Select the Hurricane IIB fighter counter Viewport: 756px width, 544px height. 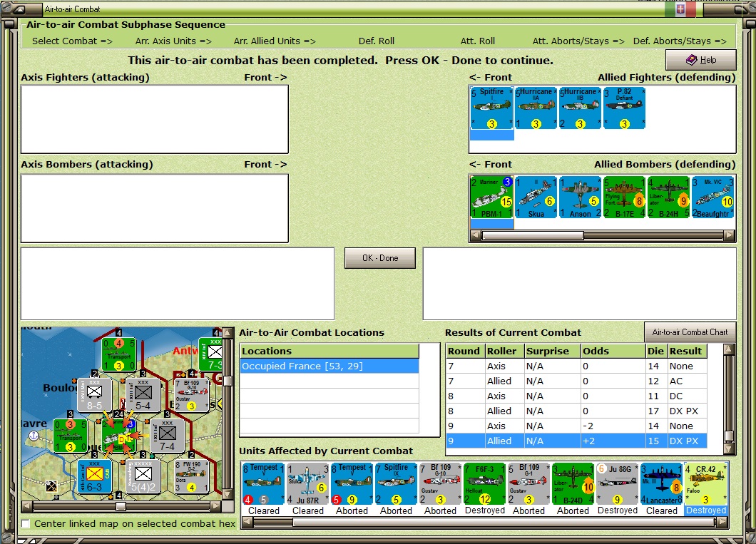click(x=580, y=108)
